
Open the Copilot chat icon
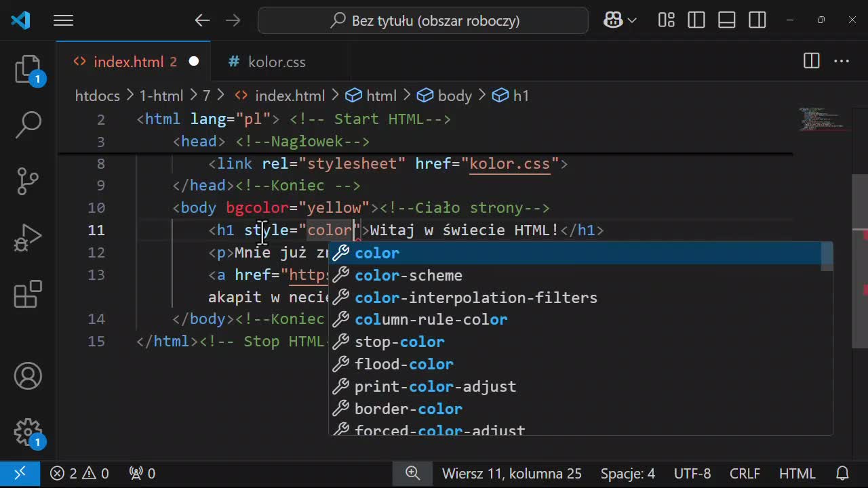613,20
